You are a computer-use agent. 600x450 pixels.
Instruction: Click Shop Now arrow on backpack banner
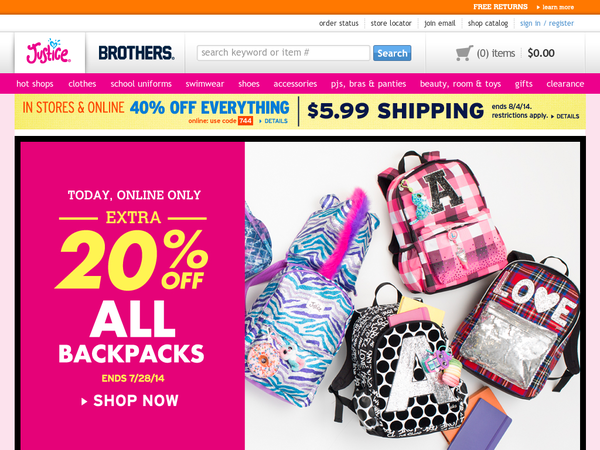tap(130, 401)
